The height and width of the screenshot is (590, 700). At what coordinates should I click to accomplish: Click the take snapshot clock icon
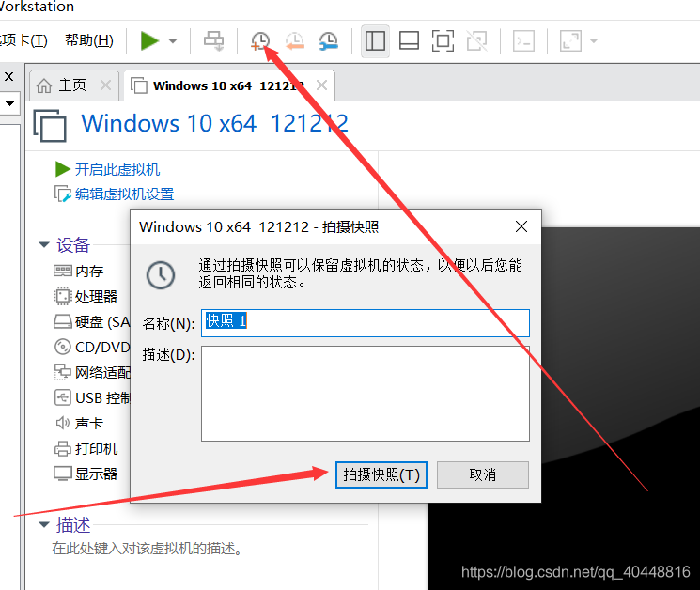[x=260, y=41]
